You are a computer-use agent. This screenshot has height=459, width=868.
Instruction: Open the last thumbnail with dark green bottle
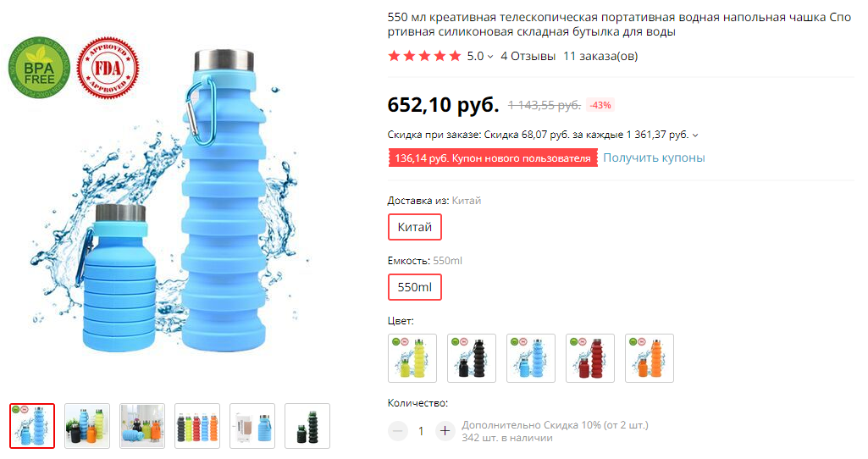click(307, 426)
